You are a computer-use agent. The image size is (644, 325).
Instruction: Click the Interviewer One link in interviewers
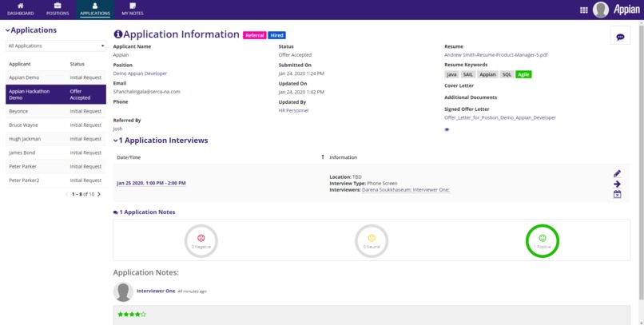(431, 190)
